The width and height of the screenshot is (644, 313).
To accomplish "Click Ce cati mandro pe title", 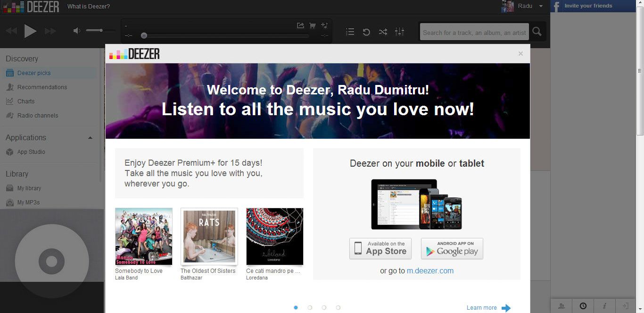I will pos(273,271).
